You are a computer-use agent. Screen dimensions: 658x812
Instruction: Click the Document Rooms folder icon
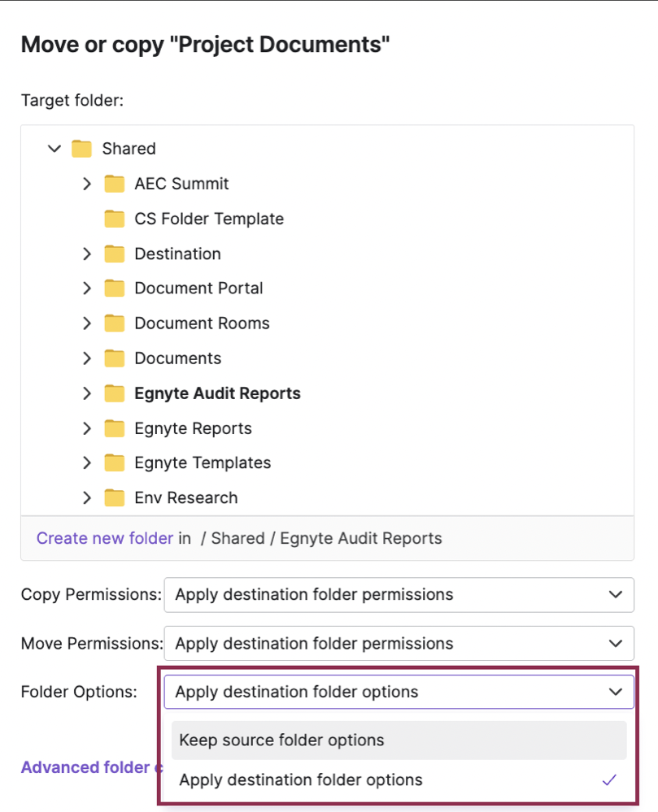point(115,323)
